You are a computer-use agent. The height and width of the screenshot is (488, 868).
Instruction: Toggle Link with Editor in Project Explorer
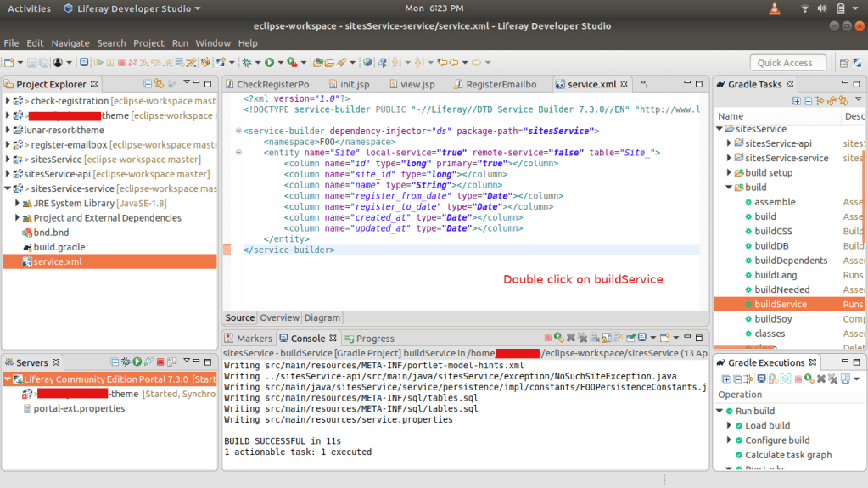point(160,84)
